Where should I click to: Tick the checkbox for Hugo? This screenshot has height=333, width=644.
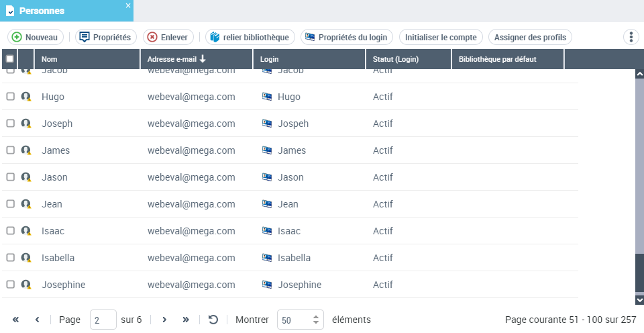pyautogui.click(x=10, y=97)
